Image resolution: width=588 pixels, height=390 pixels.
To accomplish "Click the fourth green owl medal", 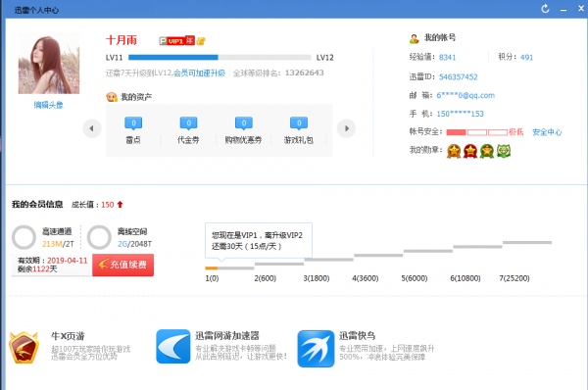I will click(504, 151).
